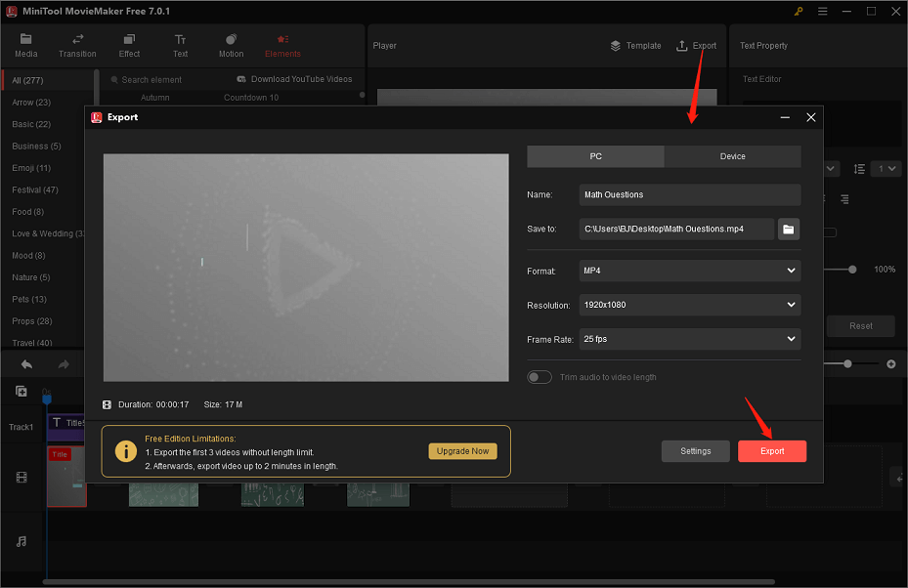Click the horizontal timeline scrollbar
Viewport: 908px width, 588px height.
(x=409, y=581)
